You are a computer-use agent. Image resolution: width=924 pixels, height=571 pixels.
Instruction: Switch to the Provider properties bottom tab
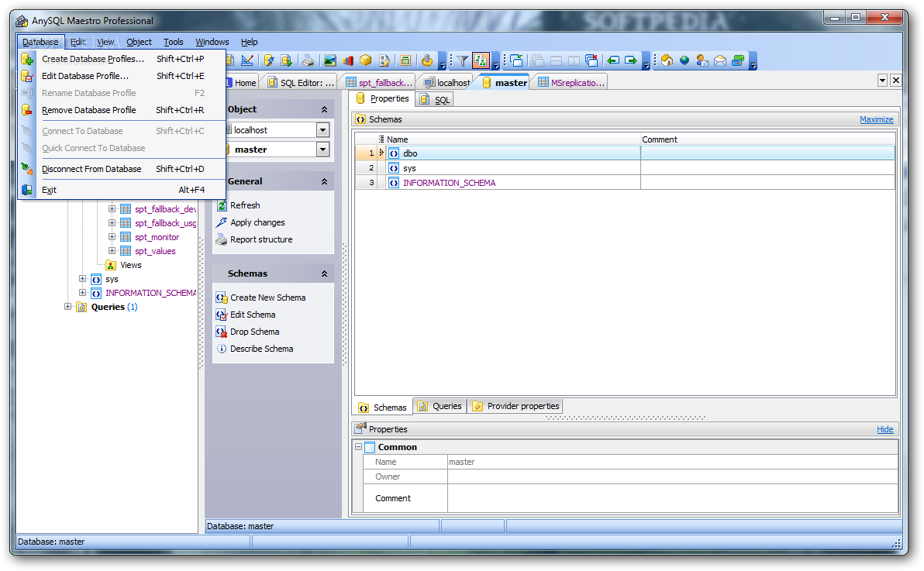pos(515,406)
